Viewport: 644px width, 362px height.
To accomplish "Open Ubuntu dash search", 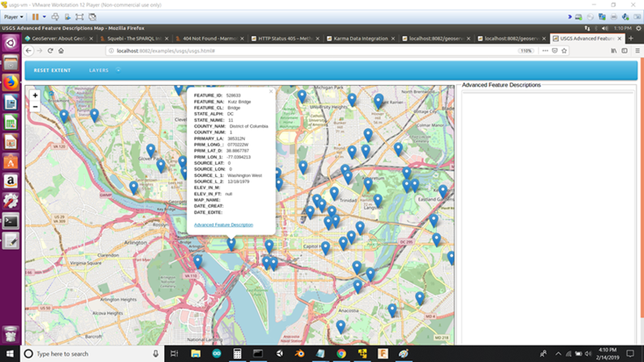I will coord(11,43).
